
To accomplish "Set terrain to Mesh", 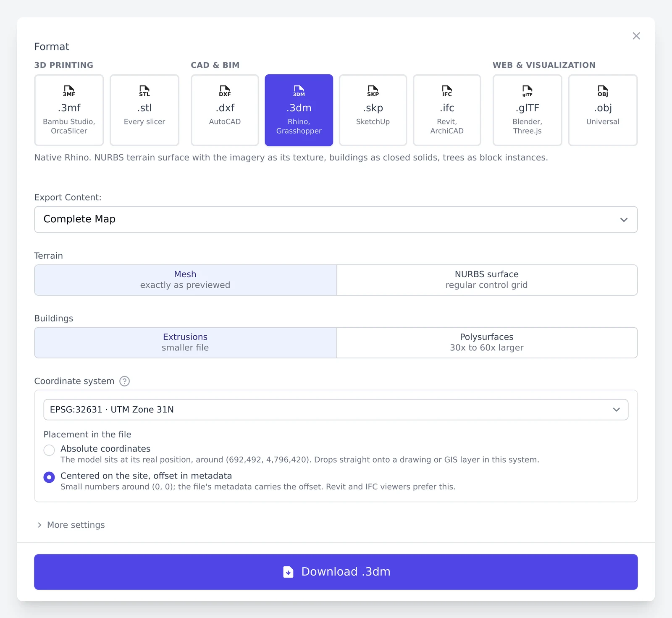I will pos(185,280).
